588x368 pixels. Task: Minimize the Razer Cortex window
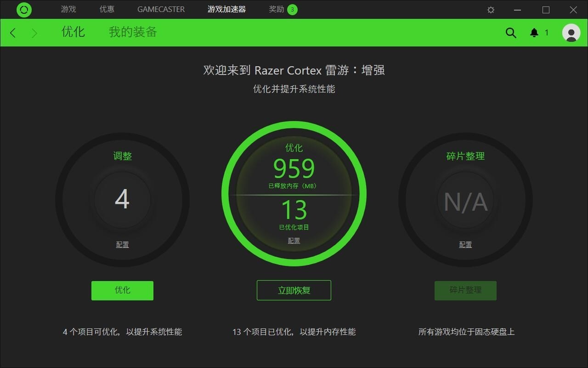pyautogui.click(x=518, y=10)
